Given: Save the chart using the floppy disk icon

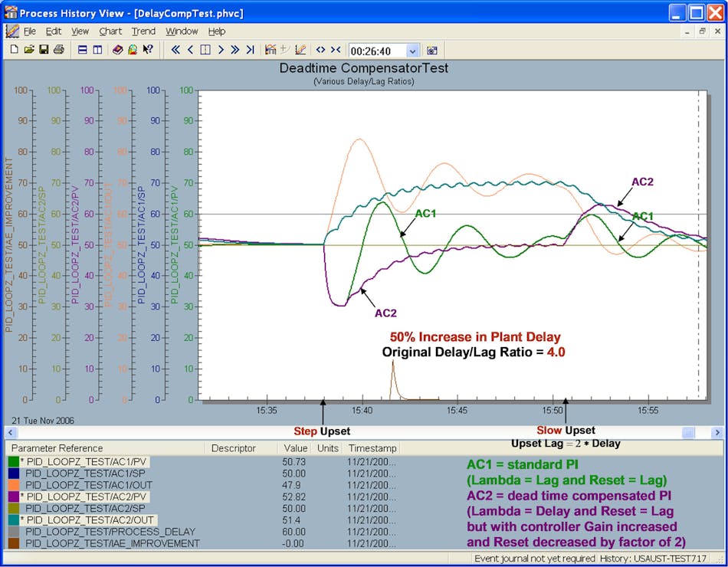Looking at the screenshot, I should coord(44,50).
